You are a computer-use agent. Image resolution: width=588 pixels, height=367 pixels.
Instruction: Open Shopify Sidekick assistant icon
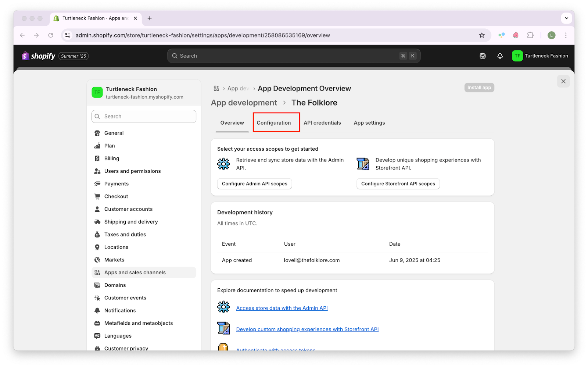click(x=483, y=56)
